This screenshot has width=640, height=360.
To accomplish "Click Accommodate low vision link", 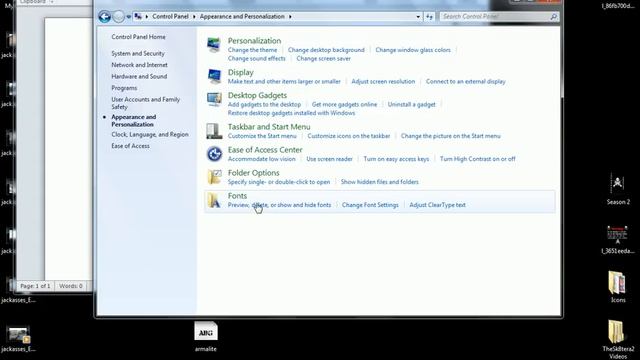I will tap(262, 159).
